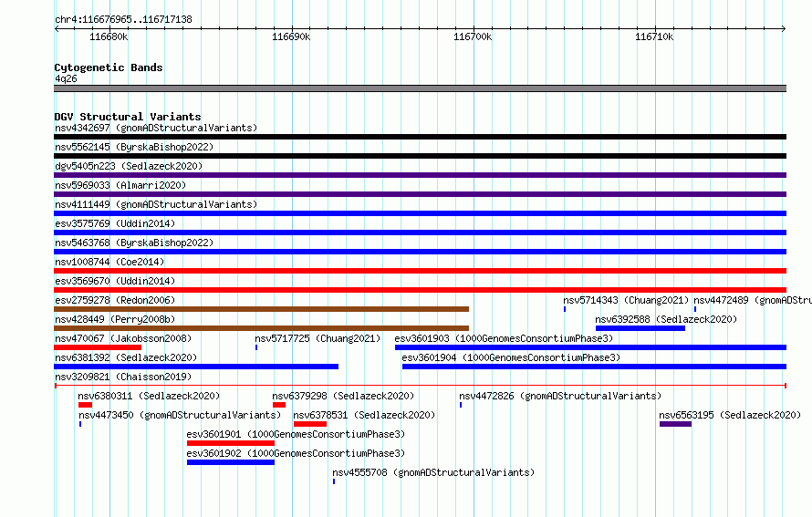Select tiny blue mark under nsv4473450

point(80,424)
